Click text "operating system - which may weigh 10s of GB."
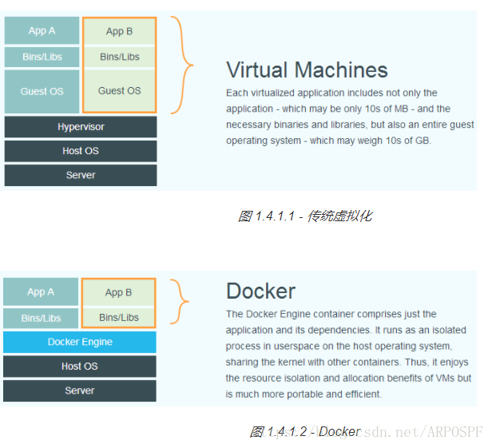The image size is (492, 448). pos(329,141)
